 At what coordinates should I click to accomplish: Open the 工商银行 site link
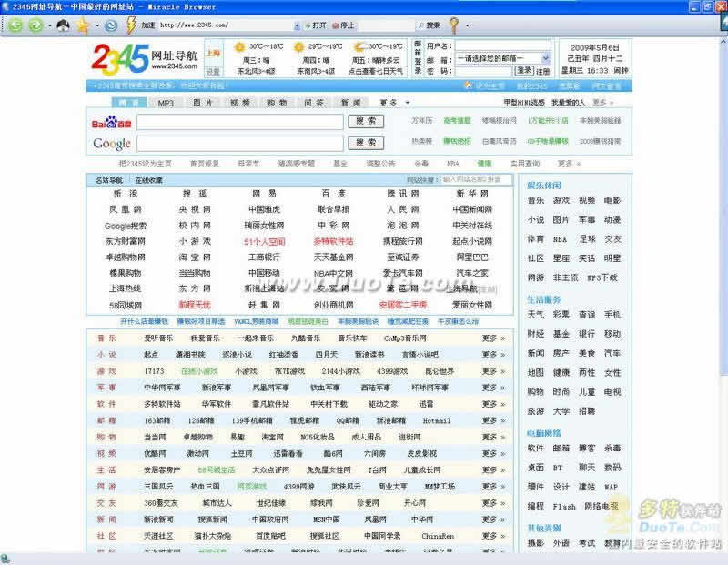click(264, 257)
